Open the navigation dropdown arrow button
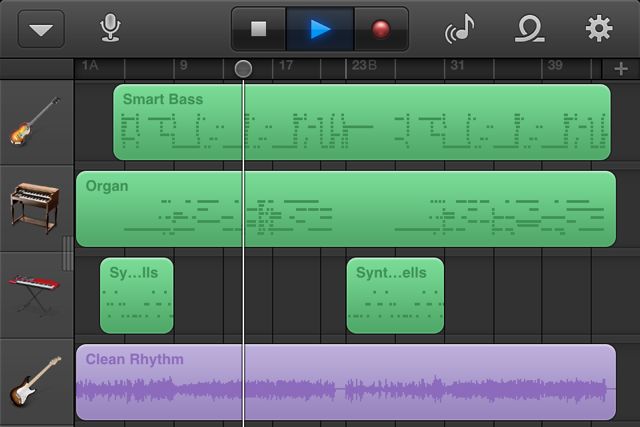 click(x=41, y=29)
